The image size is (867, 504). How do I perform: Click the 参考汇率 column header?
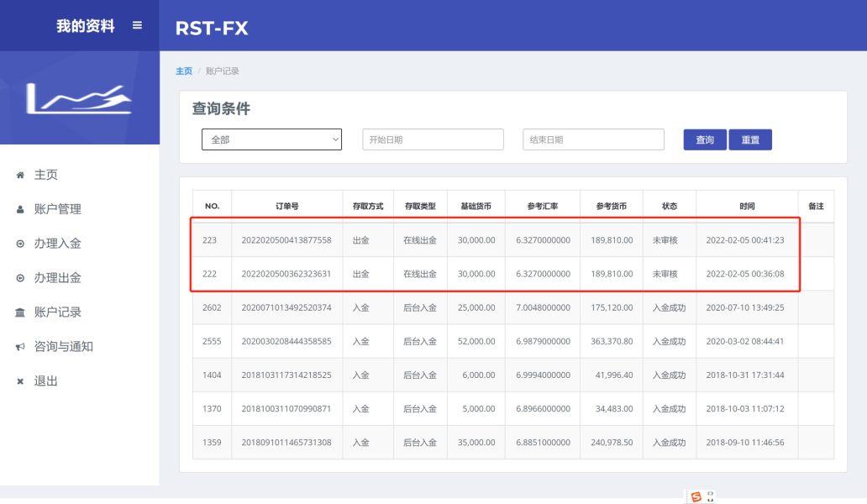coord(543,206)
